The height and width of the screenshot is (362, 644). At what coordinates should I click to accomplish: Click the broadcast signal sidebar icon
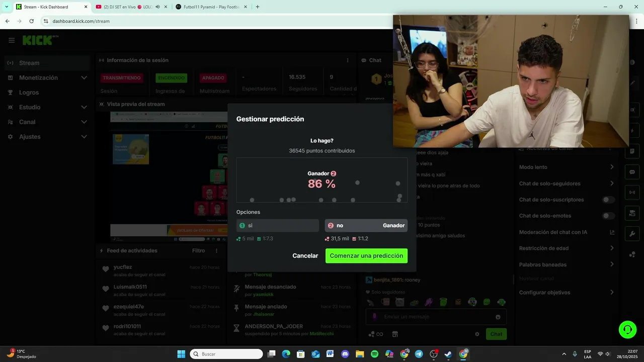pos(632,192)
